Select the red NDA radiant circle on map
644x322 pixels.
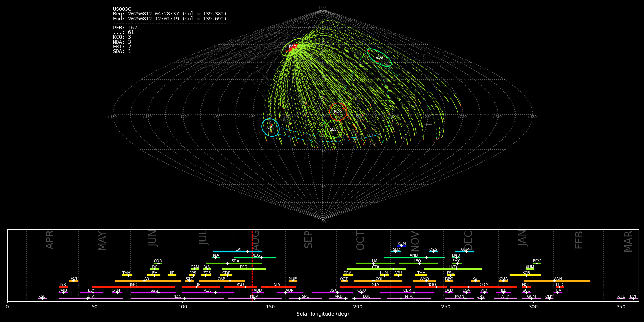pos(338,112)
